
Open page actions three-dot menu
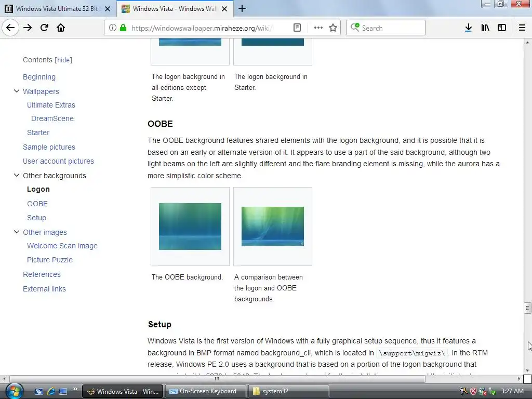pos(318,28)
